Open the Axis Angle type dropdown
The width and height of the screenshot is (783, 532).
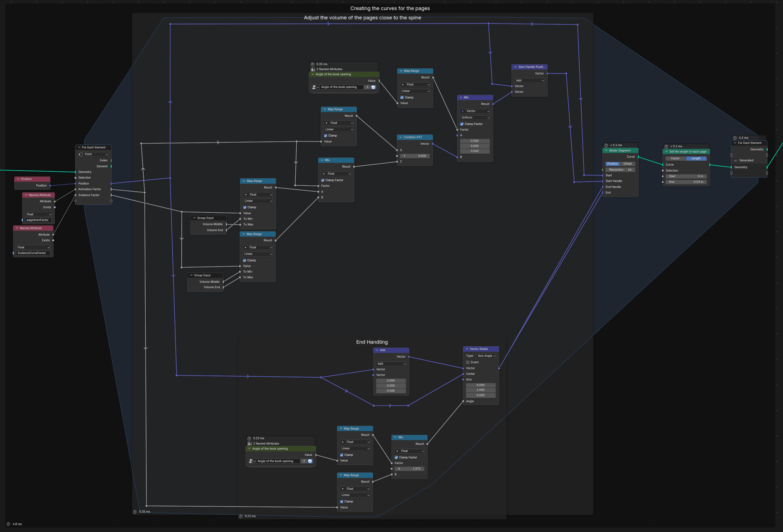pos(486,356)
